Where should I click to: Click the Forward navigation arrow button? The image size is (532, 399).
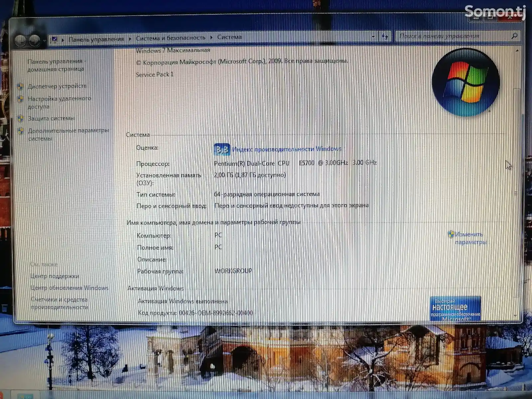(35, 41)
